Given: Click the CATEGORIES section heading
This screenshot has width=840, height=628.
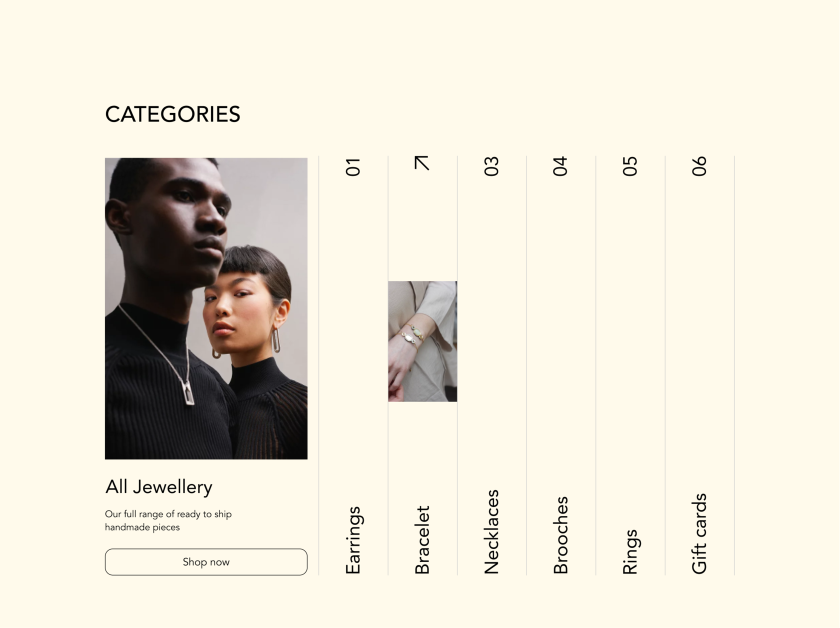Looking at the screenshot, I should (x=172, y=114).
